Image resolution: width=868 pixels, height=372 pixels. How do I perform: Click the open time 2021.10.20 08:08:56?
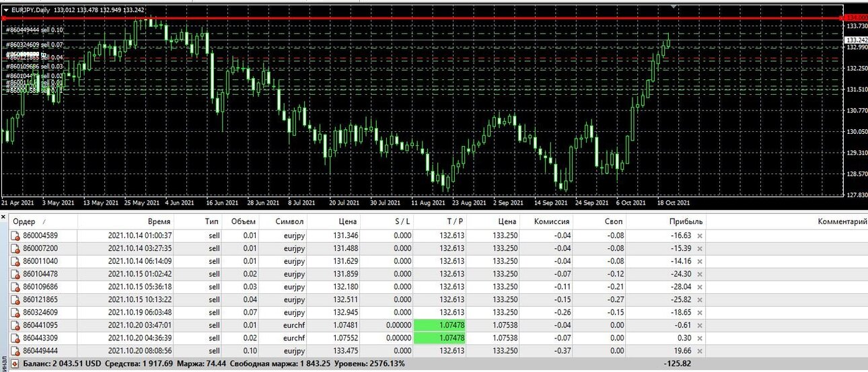coord(140,351)
